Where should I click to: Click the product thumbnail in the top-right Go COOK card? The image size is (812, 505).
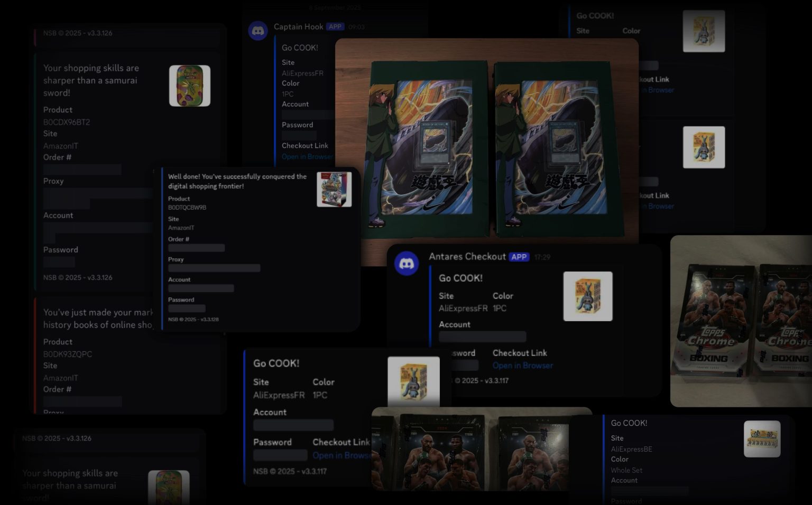click(704, 31)
